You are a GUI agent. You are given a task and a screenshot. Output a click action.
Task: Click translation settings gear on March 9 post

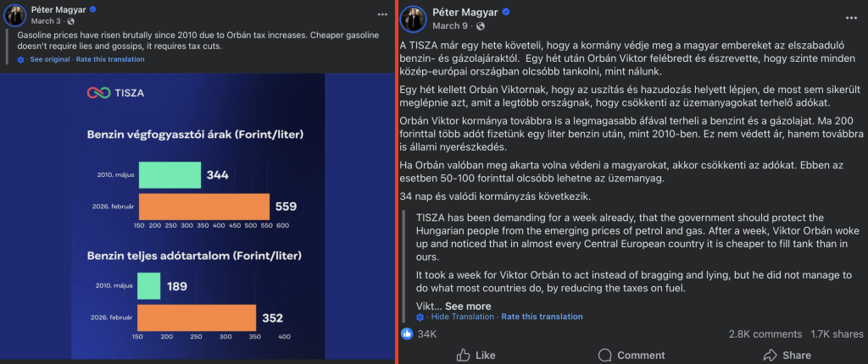420,317
